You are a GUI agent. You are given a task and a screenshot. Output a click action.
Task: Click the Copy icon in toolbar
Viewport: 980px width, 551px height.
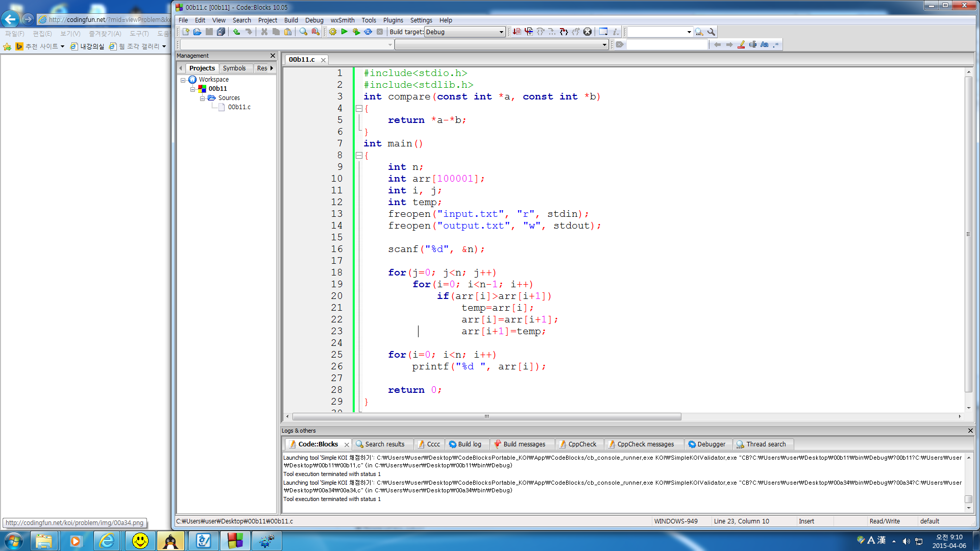point(276,32)
